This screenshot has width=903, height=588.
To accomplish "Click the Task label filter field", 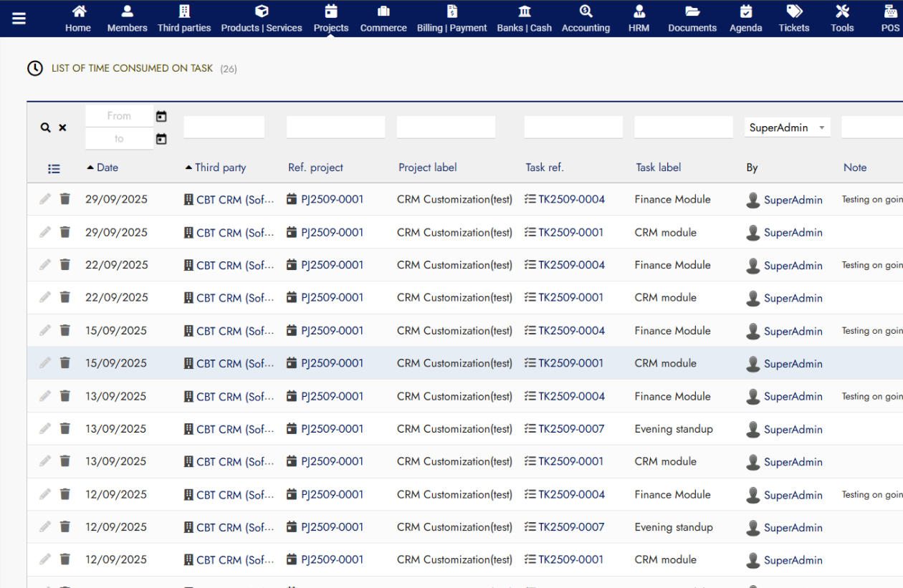I will click(x=683, y=127).
